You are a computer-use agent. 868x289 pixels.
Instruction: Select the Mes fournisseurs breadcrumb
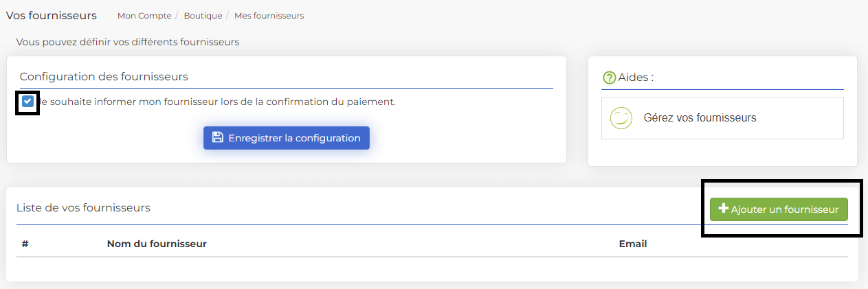pyautogui.click(x=269, y=15)
